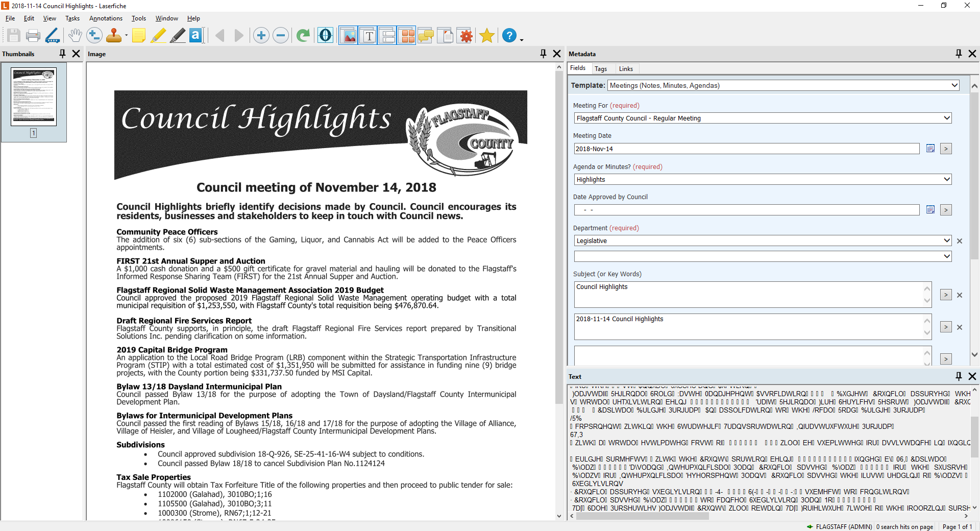Go to the next page arrow

click(239, 35)
